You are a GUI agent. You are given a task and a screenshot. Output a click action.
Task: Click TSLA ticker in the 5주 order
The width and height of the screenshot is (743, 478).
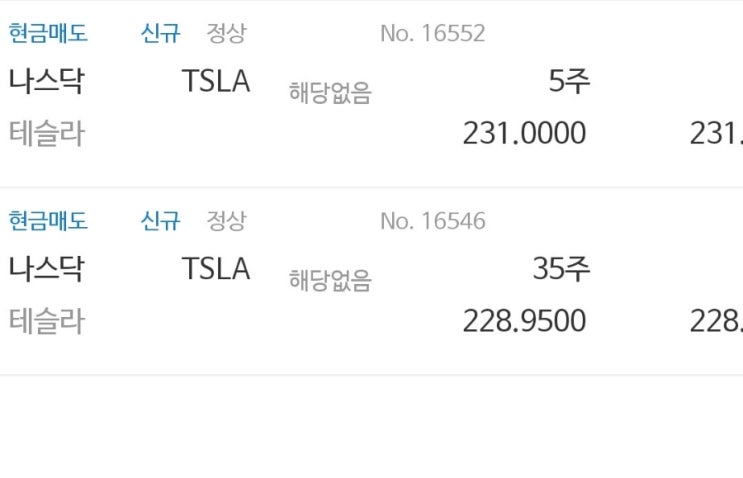pos(216,81)
